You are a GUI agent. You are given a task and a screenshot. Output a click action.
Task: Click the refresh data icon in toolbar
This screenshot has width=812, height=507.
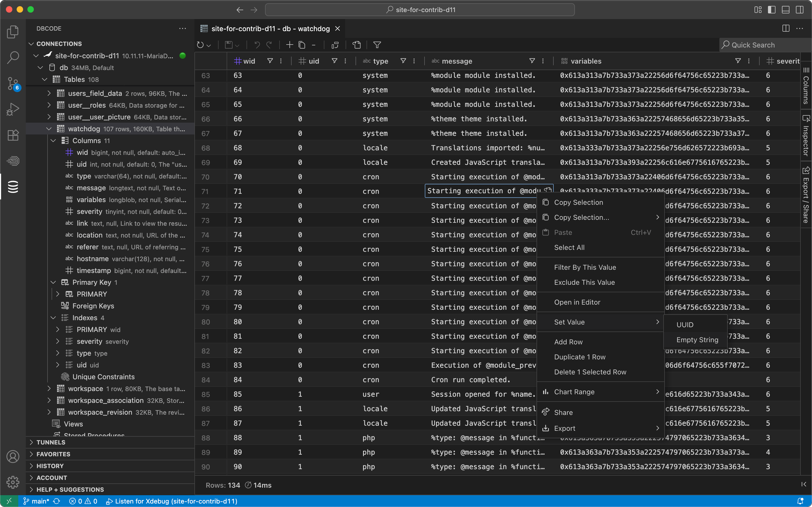tap(200, 45)
